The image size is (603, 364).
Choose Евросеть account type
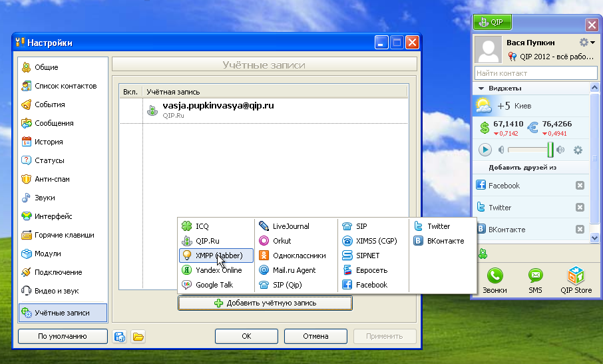click(x=373, y=270)
